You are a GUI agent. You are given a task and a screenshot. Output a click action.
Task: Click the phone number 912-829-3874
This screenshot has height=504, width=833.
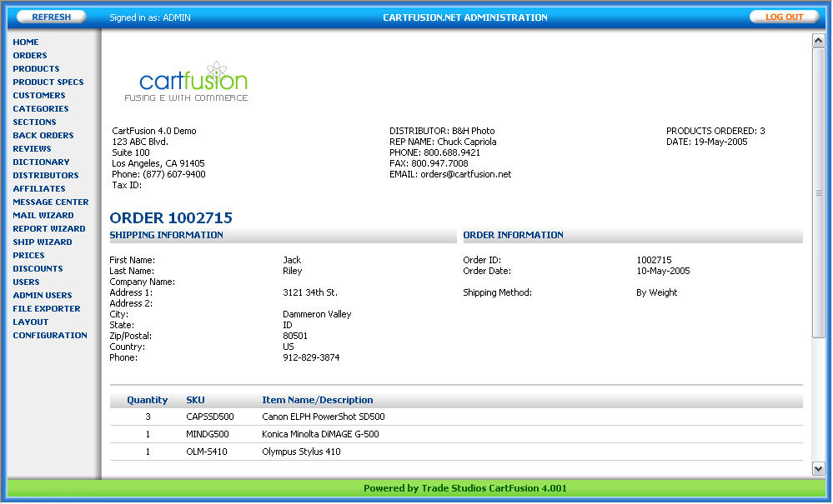[311, 357]
